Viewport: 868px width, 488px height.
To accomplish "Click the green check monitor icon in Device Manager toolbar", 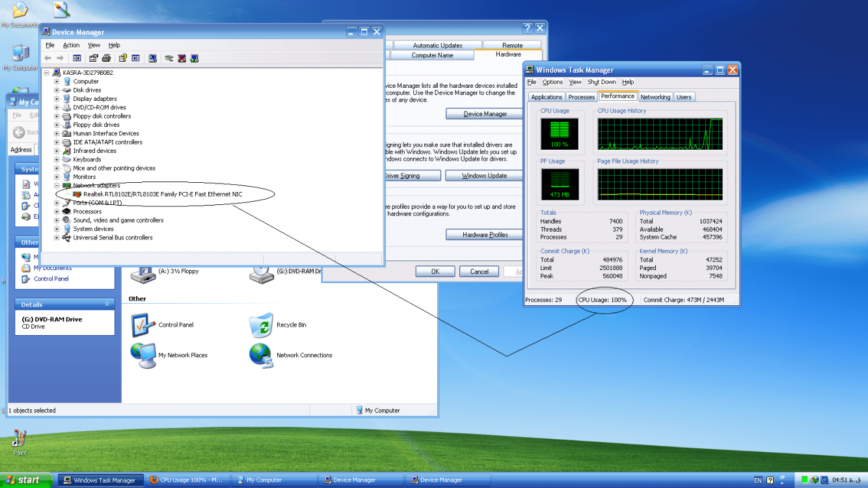I will [x=194, y=58].
